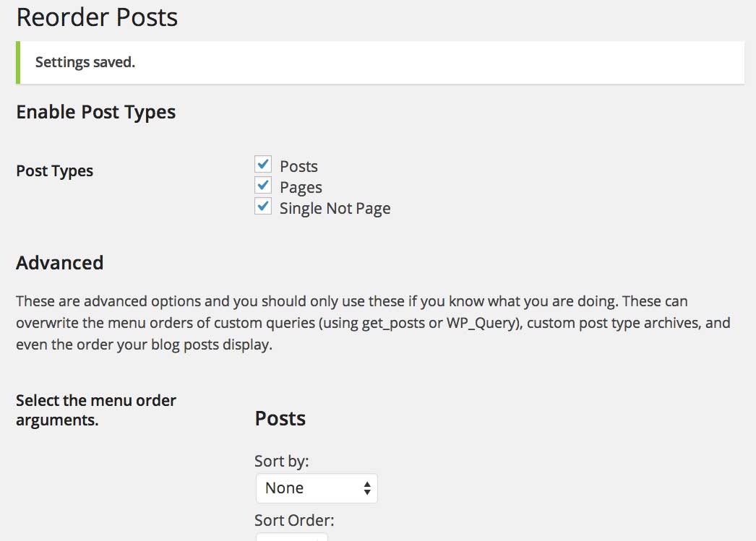Toggle the Single Not Page checkbox
This screenshot has height=541, width=756.
263,207
